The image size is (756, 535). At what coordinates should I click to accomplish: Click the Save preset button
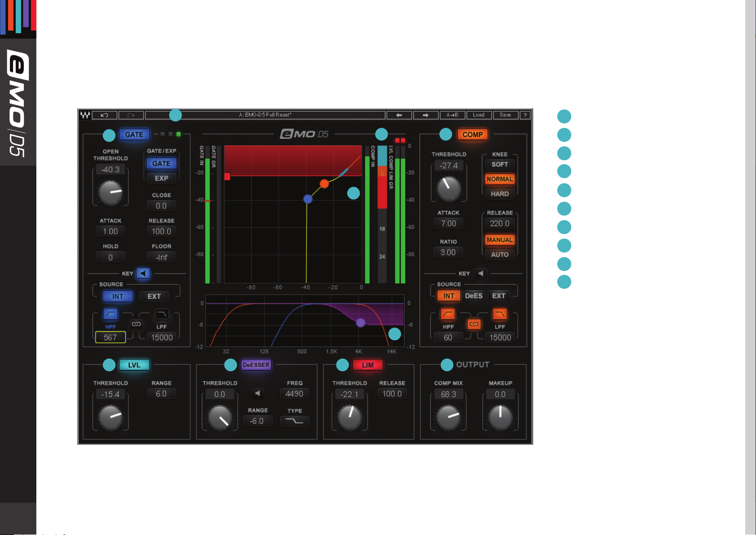click(x=505, y=115)
